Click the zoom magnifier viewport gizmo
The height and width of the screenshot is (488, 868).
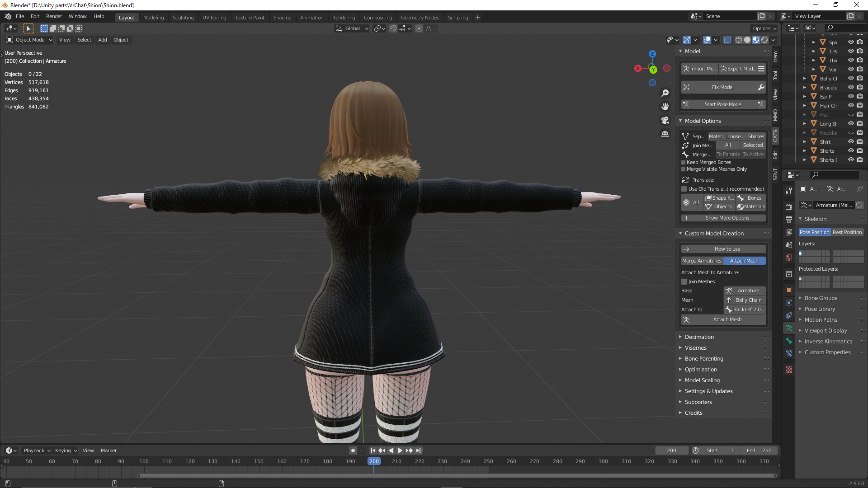(x=665, y=93)
